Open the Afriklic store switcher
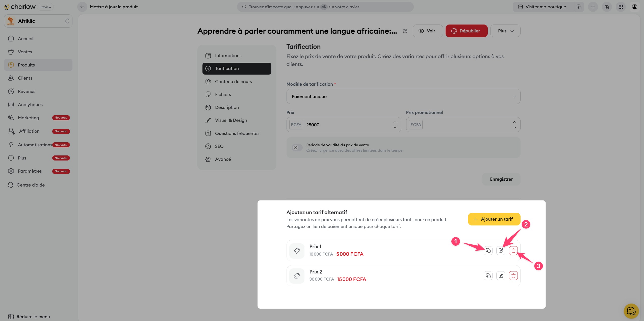This screenshot has width=644, height=321. click(38, 21)
